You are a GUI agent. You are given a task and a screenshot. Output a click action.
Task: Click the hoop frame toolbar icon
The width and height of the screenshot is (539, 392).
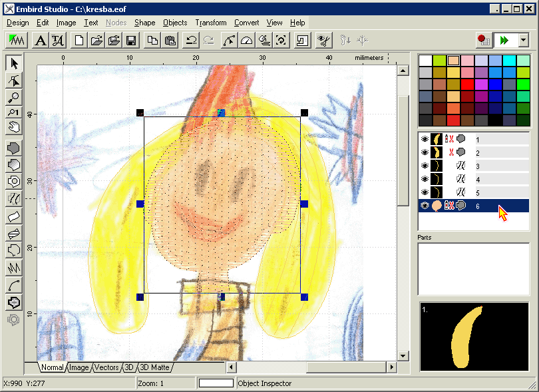pyautogui.click(x=303, y=40)
